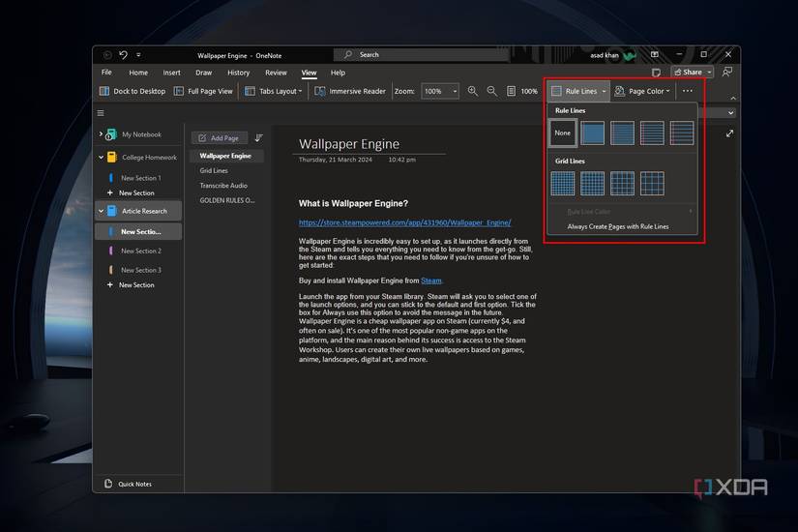Click the Zoom Out magnifier icon
The image size is (798, 532).
(491, 91)
